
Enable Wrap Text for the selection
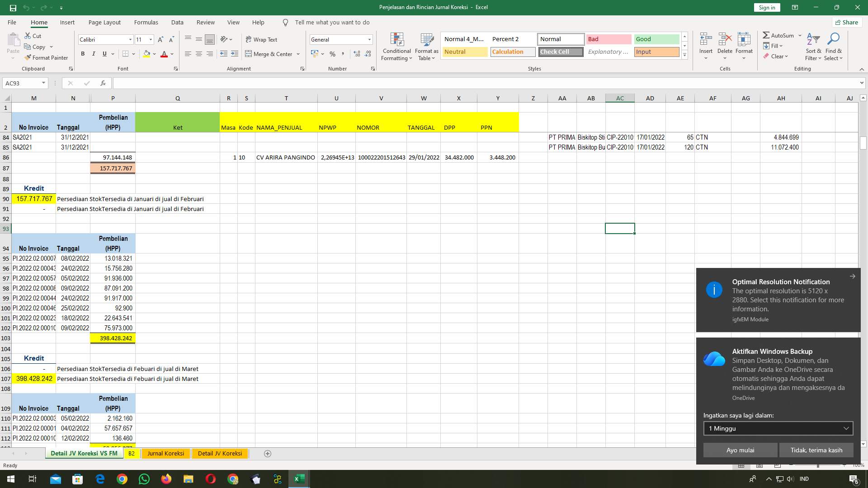pos(261,39)
